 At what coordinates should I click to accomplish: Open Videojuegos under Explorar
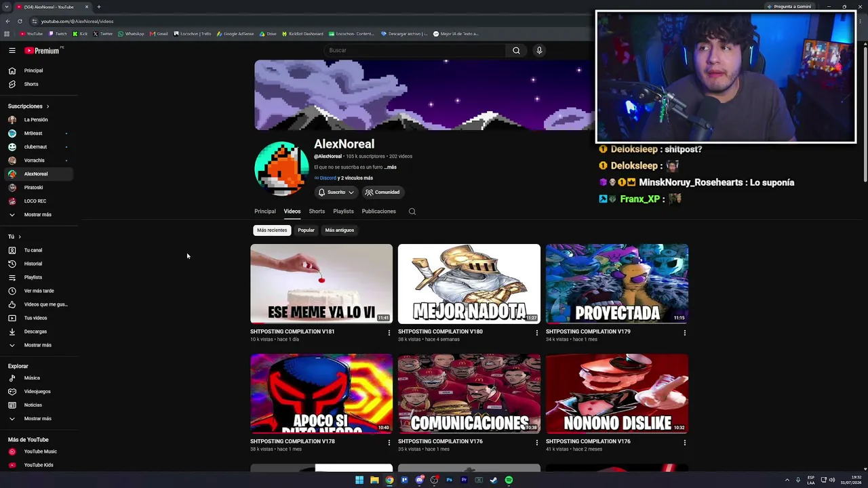pos(38,391)
